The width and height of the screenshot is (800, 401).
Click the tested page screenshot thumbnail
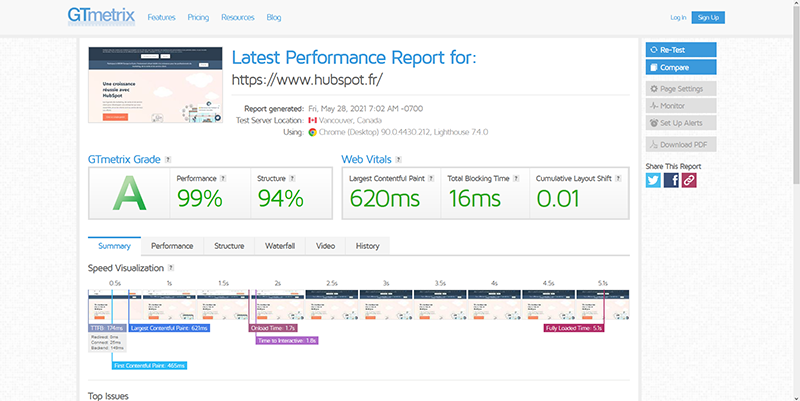coord(155,85)
